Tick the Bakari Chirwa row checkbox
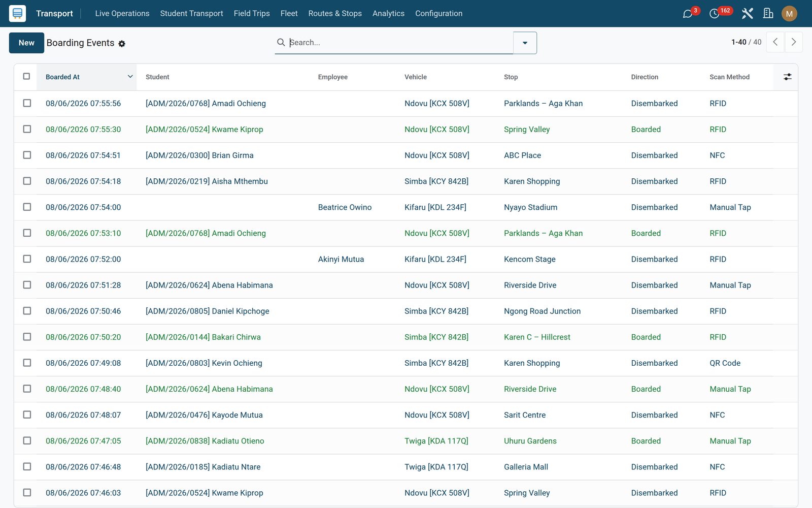Viewport: 812px width, 508px height. click(x=27, y=337)
